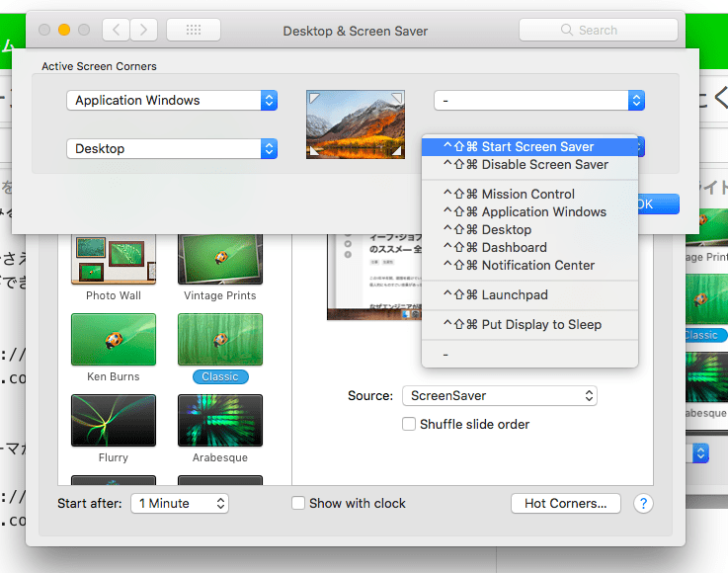728x573 pixels.
Task: Select the Arabesque screen saver thumbnail
Action: point(220,421)
